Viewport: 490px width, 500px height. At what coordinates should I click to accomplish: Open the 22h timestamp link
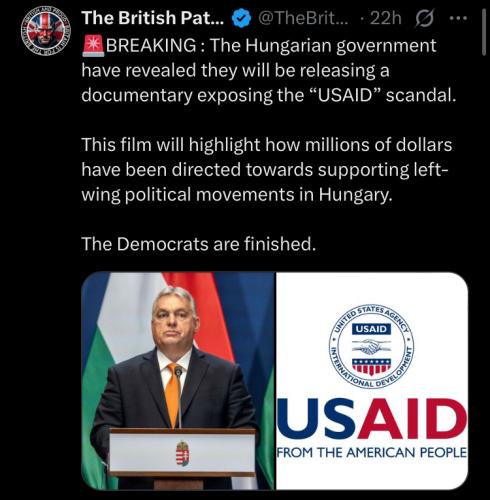pos(386,18)
